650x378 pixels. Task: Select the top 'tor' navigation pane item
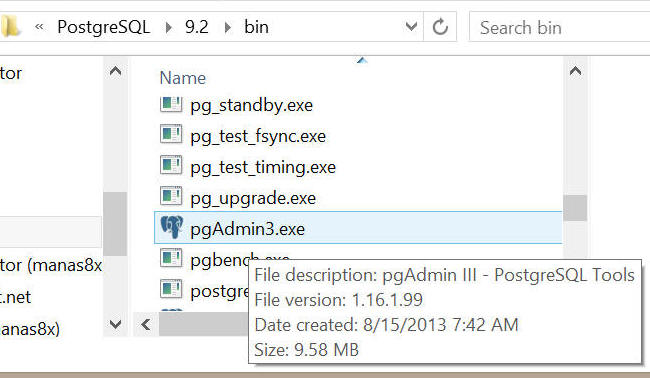pos(11,73)
